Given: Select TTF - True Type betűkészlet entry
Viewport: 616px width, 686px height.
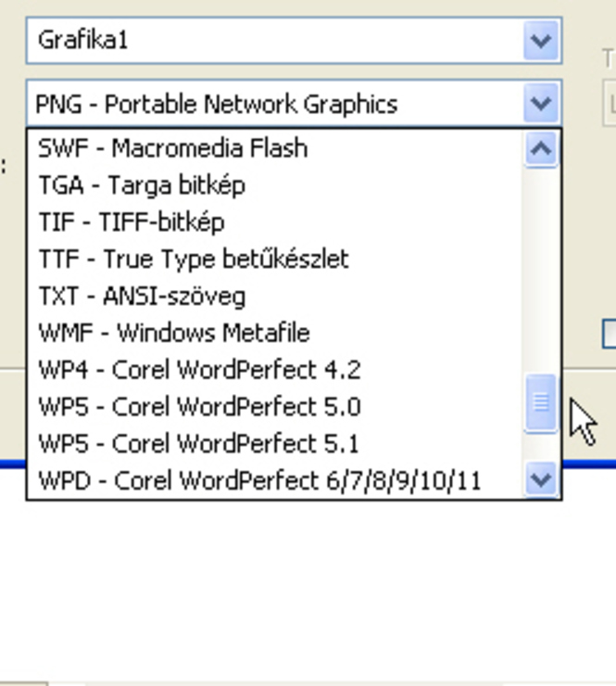Looking at the screenshot, I should coord(274,259).
